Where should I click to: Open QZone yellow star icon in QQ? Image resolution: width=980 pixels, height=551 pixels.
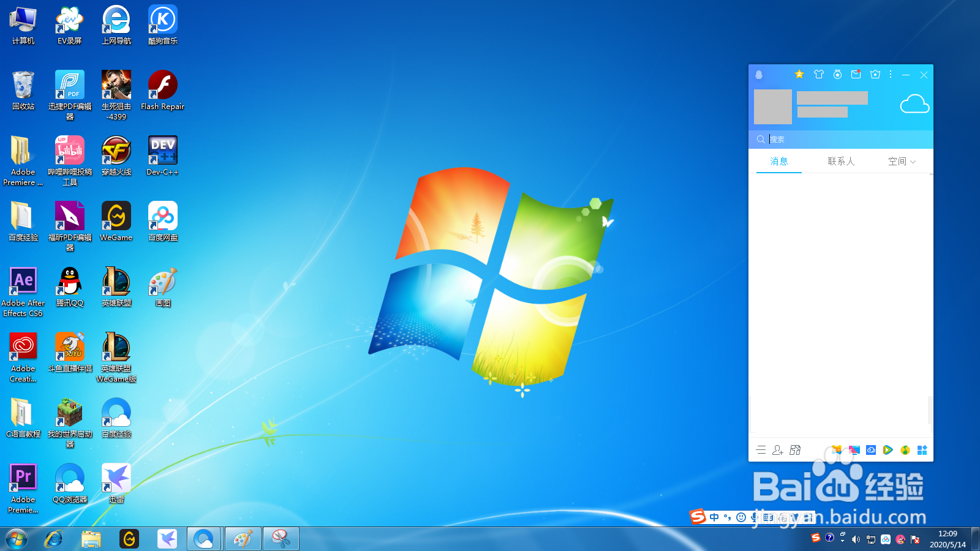(799, 74)
